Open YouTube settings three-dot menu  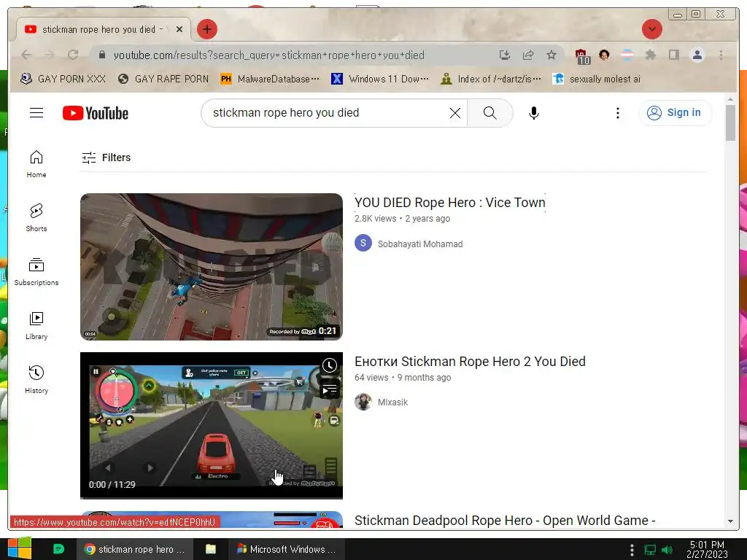(617, 113)
